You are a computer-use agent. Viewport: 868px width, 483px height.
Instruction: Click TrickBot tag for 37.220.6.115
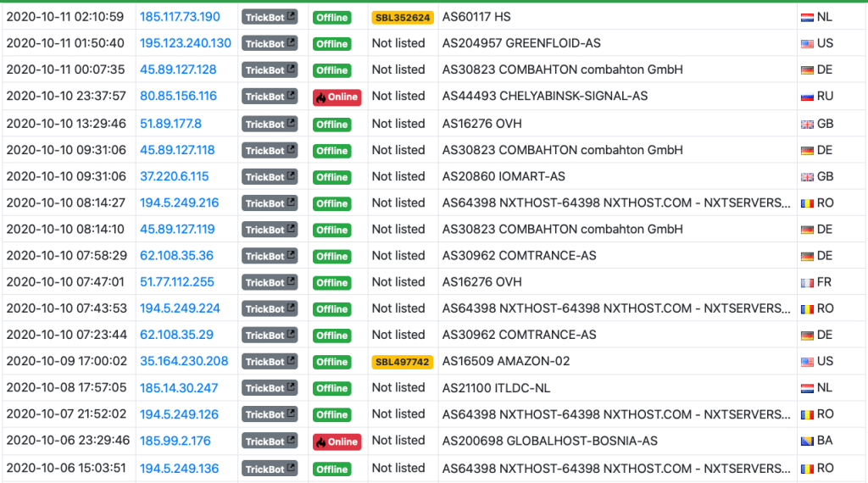270,177
